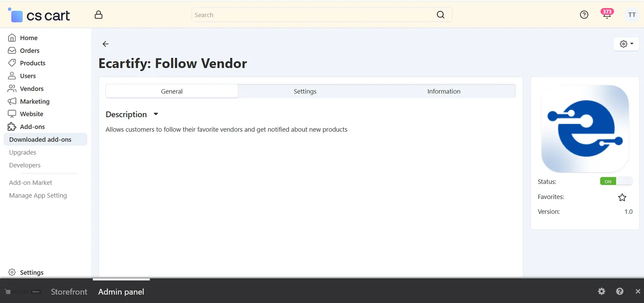
Task: Click the Add-ons puzzle icon
Action: (12, 127)
